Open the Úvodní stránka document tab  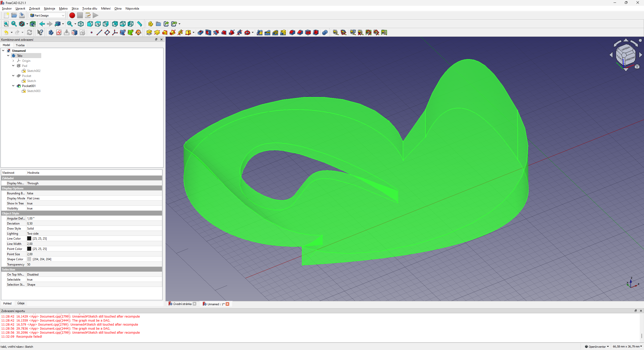[182, 304]
